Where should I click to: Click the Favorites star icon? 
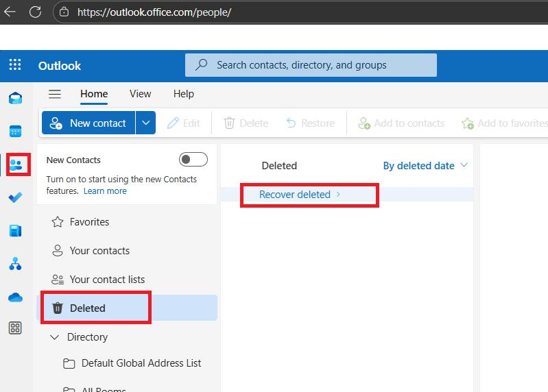(58, 222)
